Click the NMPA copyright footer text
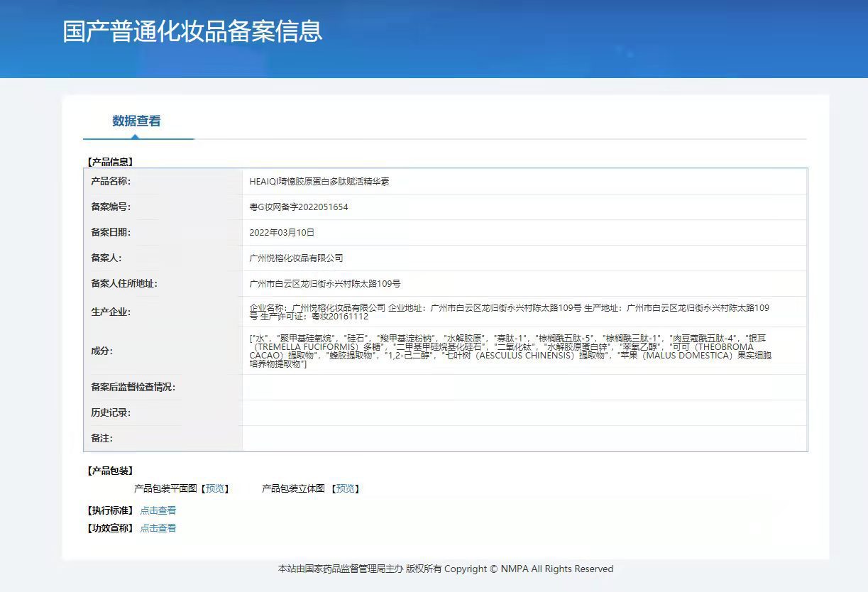Image resolution: width=868 pixels, height=592 pixels. (x=446, y=569)
